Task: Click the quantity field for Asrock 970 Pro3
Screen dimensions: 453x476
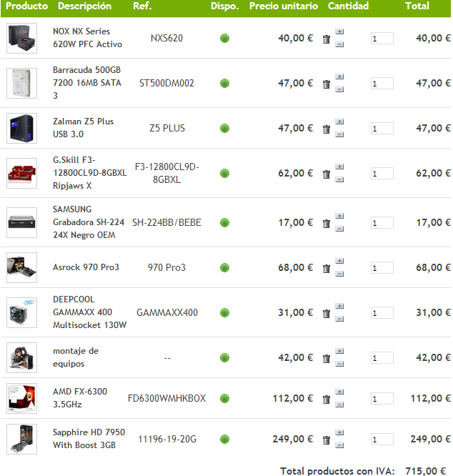Action: [x=382, y=268]
